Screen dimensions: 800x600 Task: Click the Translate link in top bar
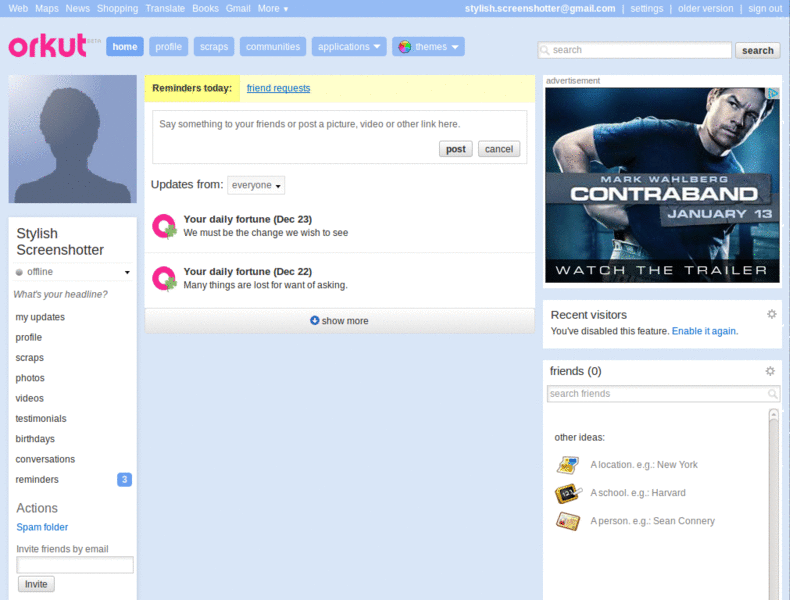tap(165, 9)
